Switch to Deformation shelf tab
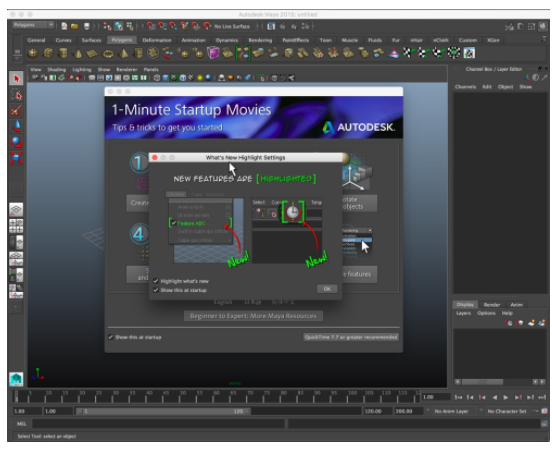The height and width of the screenshot is (451, 552). [157, 40]
